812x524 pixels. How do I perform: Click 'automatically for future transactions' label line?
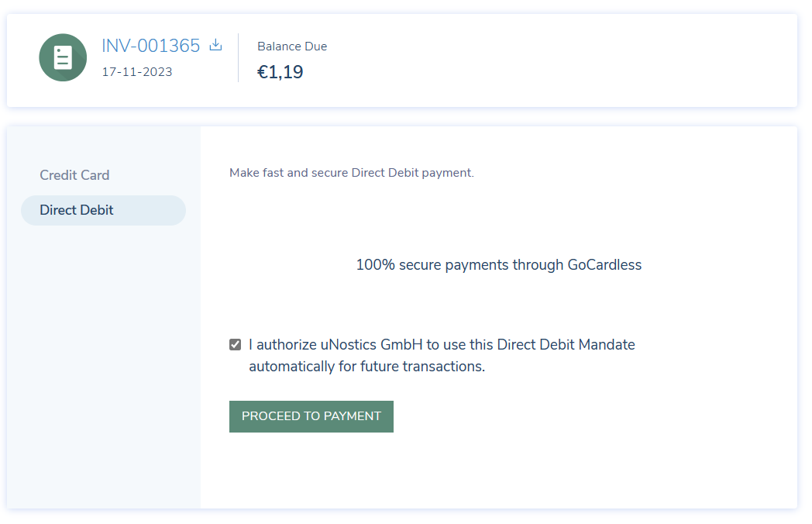point(366,367)
